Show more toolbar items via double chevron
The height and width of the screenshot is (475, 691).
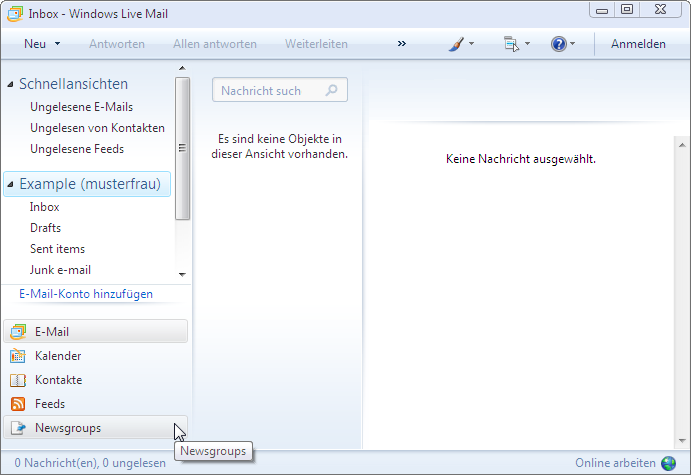pyautogui.click(x=401, y=44)
